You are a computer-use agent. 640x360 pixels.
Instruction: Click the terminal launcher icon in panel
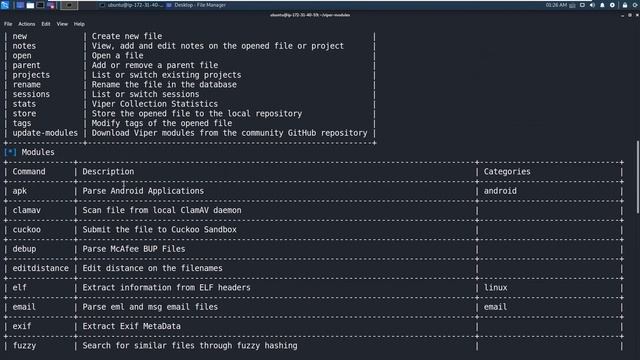40,5
